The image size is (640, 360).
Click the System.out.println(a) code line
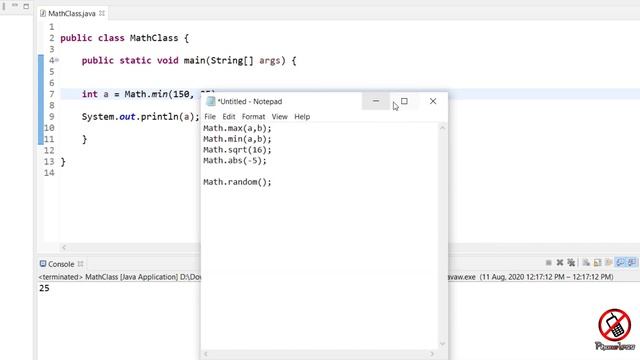tap(140, 117)
